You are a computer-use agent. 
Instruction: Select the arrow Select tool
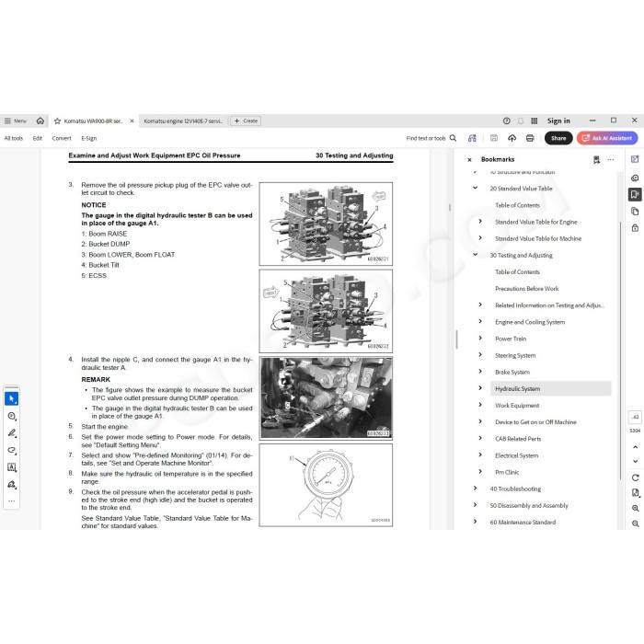(x=11, y=398)
